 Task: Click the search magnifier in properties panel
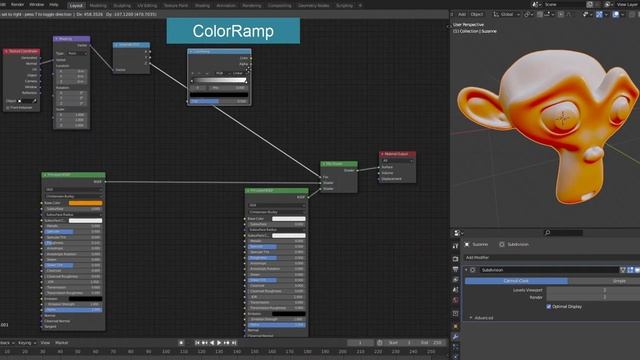547,233
